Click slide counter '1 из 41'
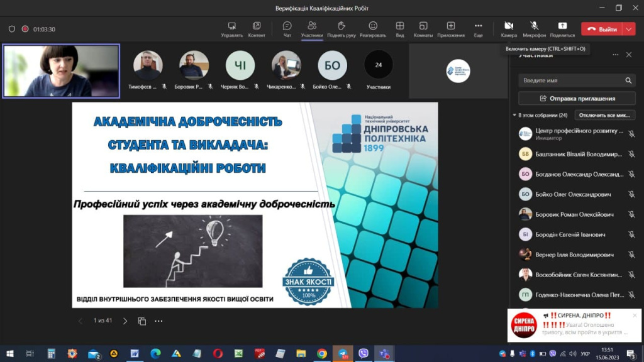This screenshot has height=362, width=644. 103,321
